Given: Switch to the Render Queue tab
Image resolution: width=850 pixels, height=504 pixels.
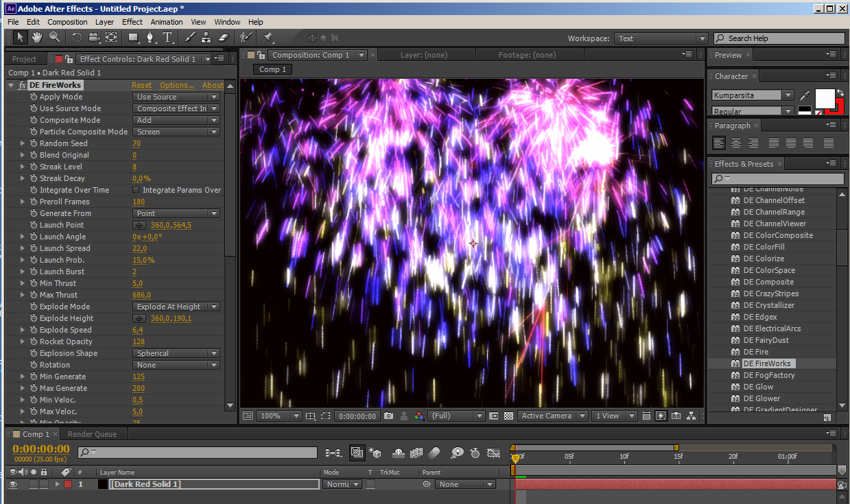Looking at the screenshot, I should [92, 434].
